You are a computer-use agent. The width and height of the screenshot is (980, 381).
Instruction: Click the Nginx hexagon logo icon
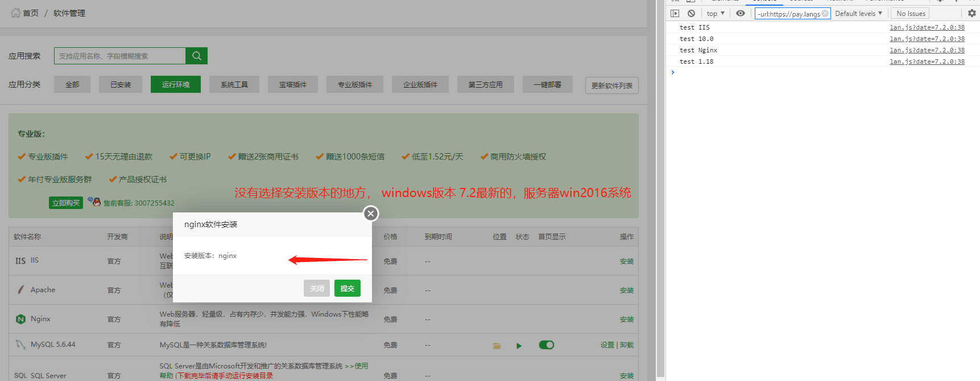click(x=20, y=319)
